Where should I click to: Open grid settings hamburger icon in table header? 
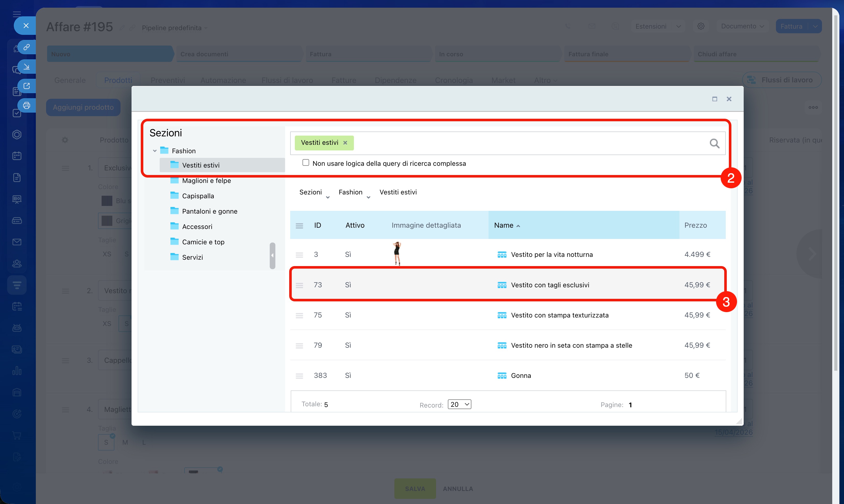[x=299, y=225]
